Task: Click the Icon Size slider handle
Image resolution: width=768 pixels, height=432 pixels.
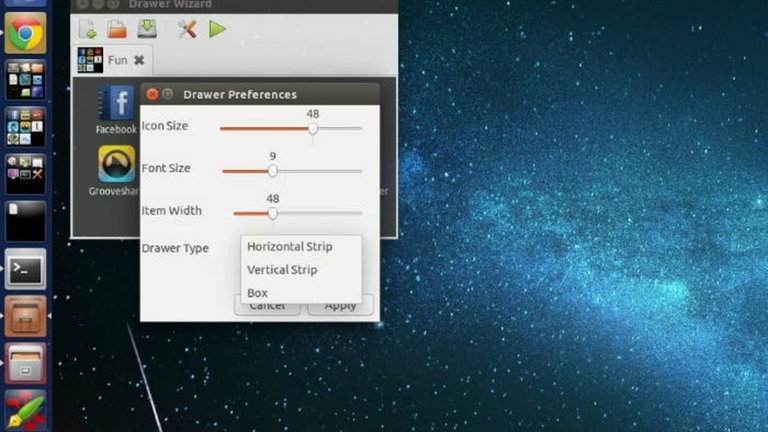Action: click(x=312, y=129)
